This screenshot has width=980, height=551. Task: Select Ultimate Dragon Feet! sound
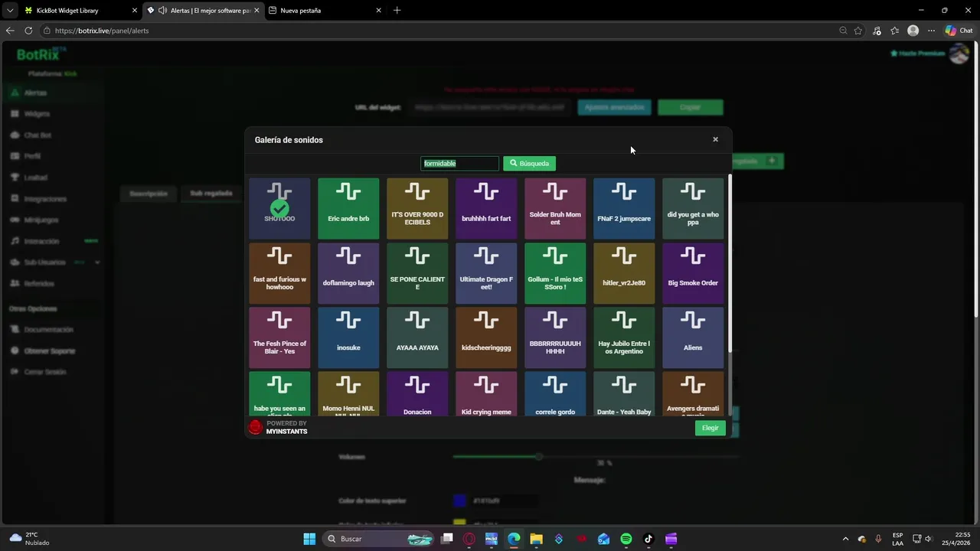coord(486,273)
